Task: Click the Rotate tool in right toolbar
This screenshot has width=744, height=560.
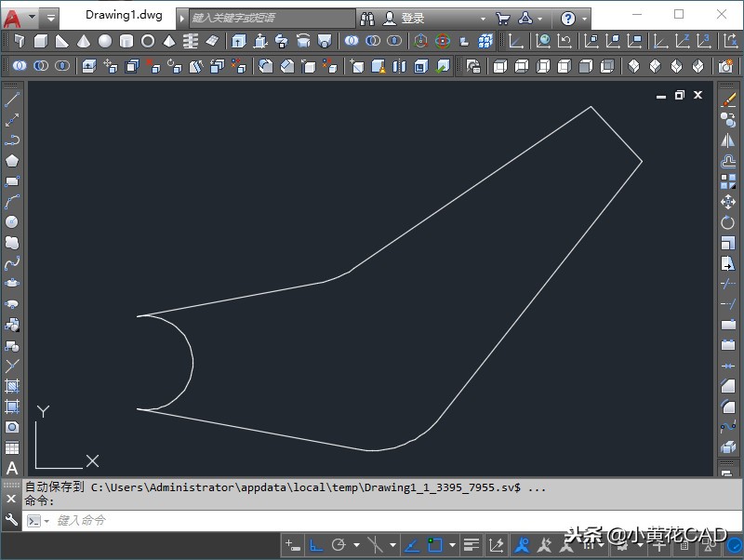Action: (728, 222)
